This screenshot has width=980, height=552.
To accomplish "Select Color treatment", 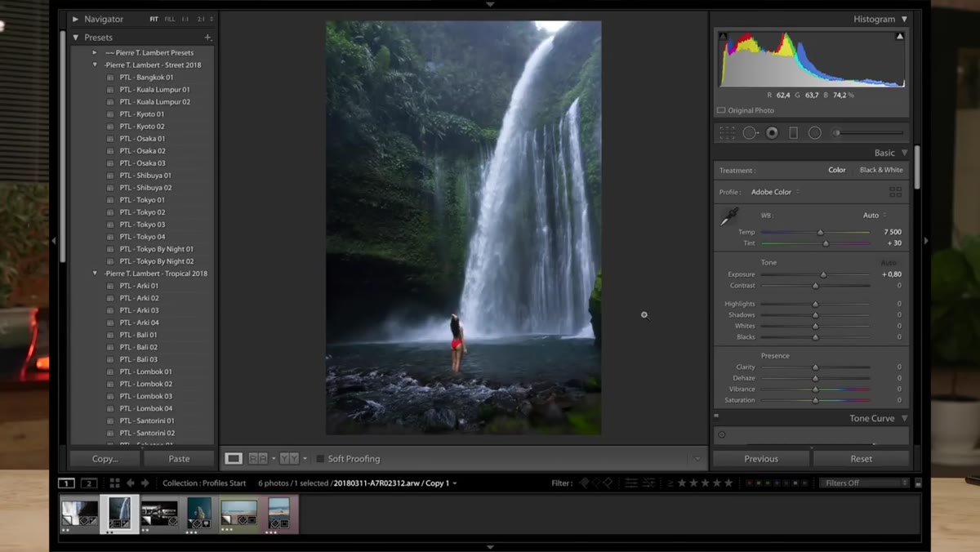I will [x=837, y=170].
